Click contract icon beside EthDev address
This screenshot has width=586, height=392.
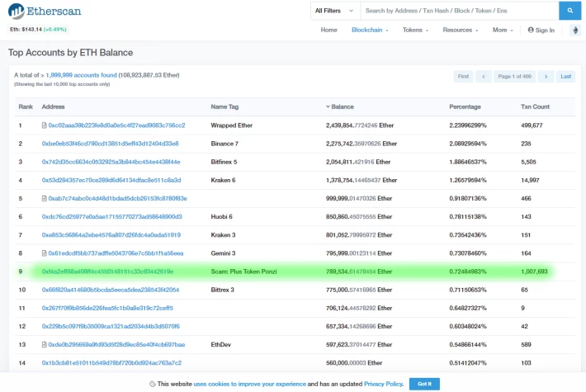pos(44,344)
